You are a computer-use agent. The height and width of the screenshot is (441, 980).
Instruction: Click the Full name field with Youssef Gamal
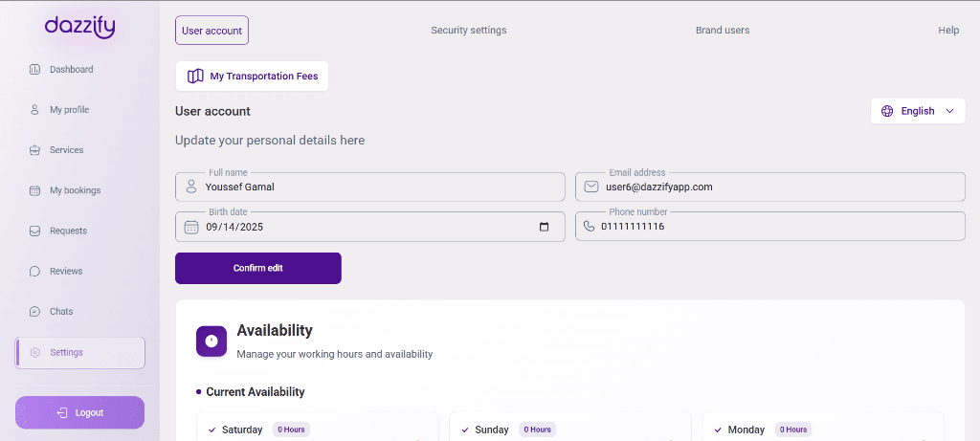click(x=370, y=187)
